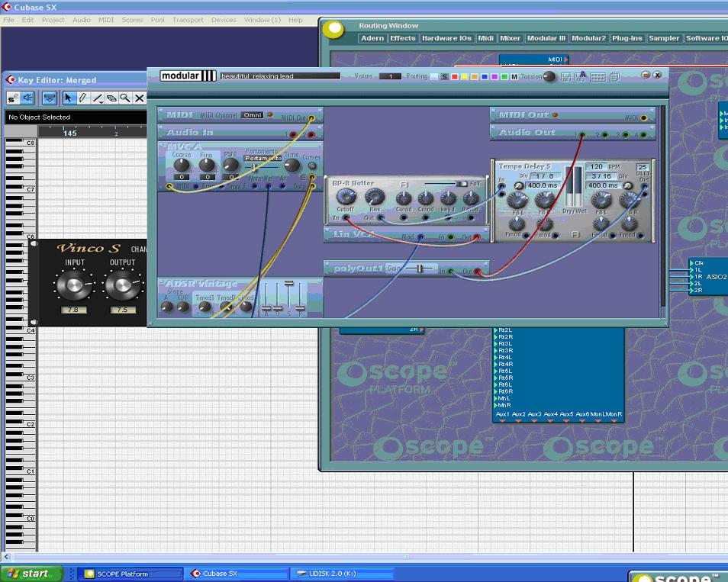728x582 pixels.
Task: Toggle the LED on MIDI Out module
Action: (x=556, y=114)
